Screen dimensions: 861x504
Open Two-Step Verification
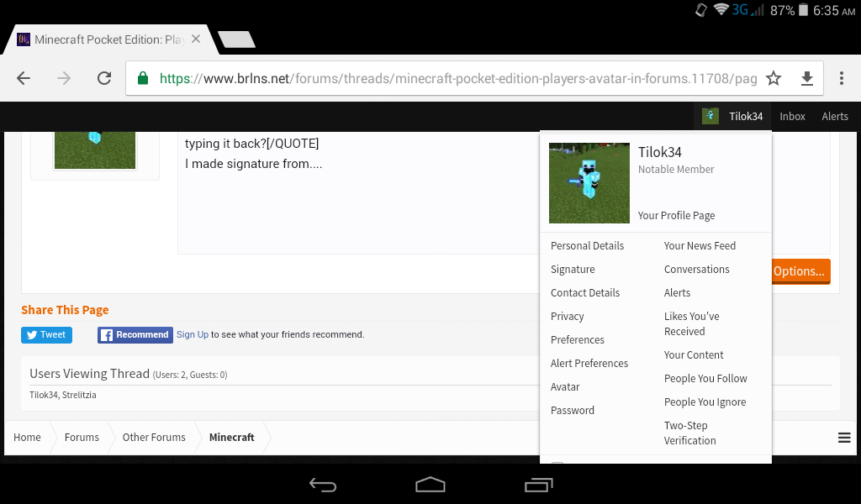point(689,433)
